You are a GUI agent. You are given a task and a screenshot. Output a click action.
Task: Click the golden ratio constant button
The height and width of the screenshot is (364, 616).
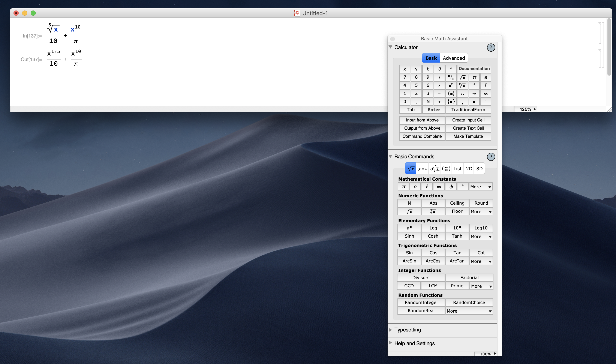click(451, 187)
